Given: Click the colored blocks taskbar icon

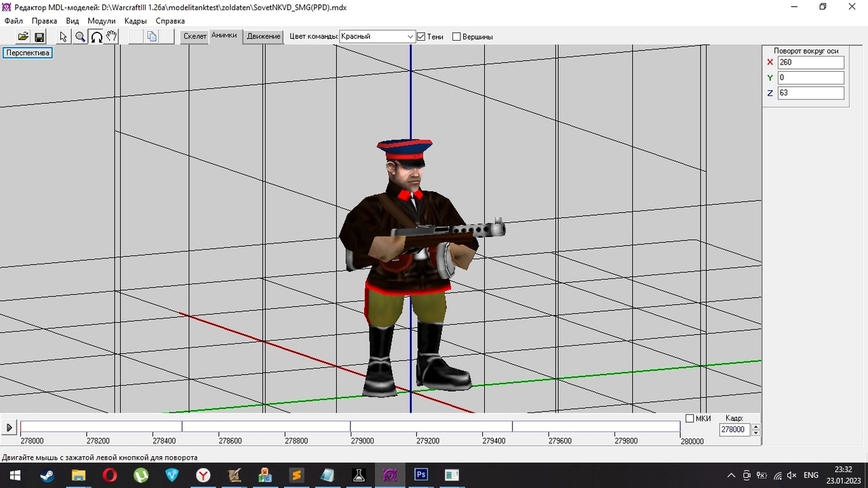Looking at the screenshot, I should click(265, 475).
